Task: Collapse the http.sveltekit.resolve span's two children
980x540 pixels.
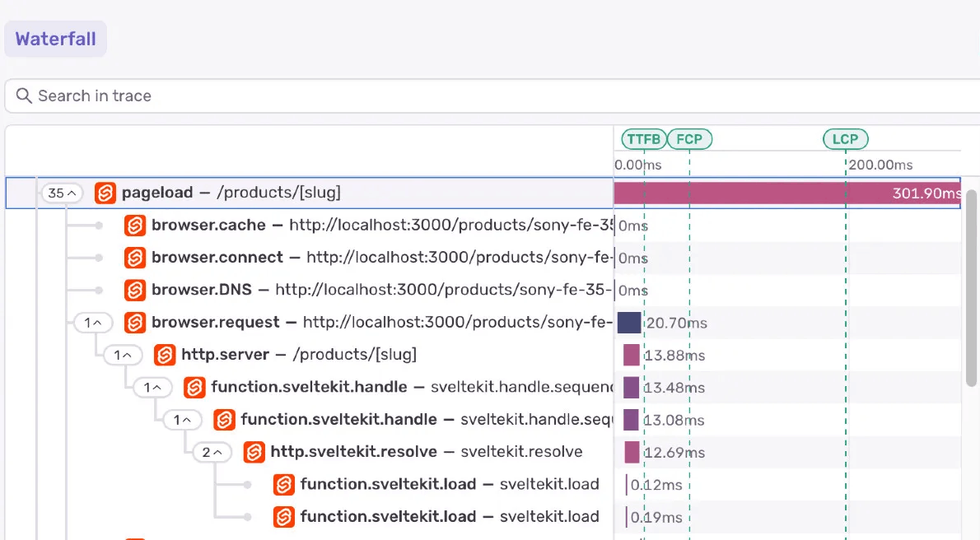Action: click(x=212, y=451)
